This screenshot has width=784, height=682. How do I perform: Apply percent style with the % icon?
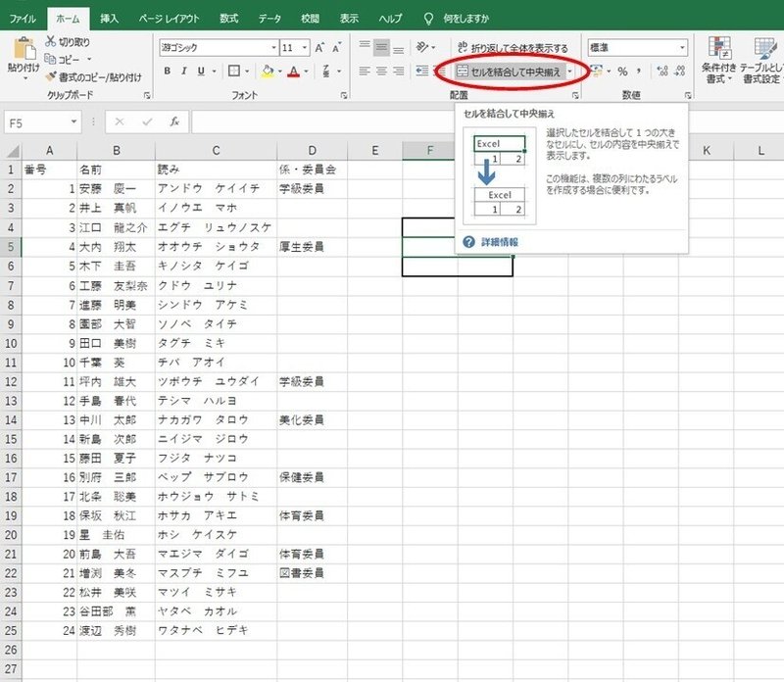click(622, 71)
